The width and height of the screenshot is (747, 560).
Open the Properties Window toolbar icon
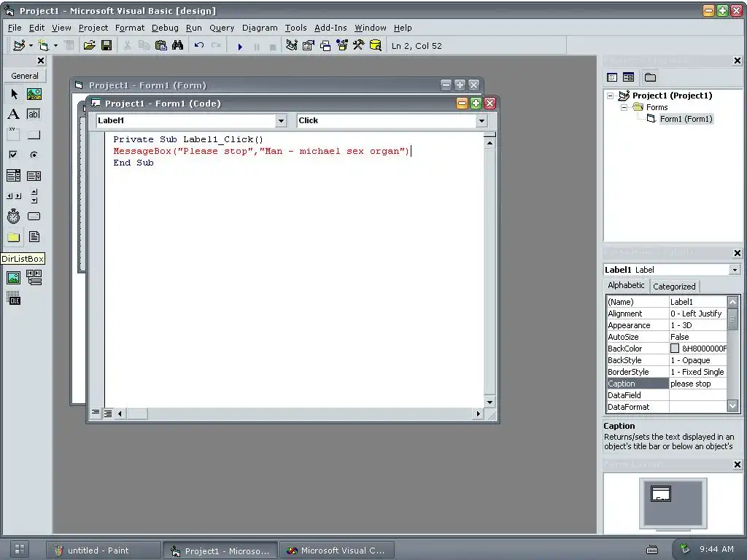pos(309,46)
